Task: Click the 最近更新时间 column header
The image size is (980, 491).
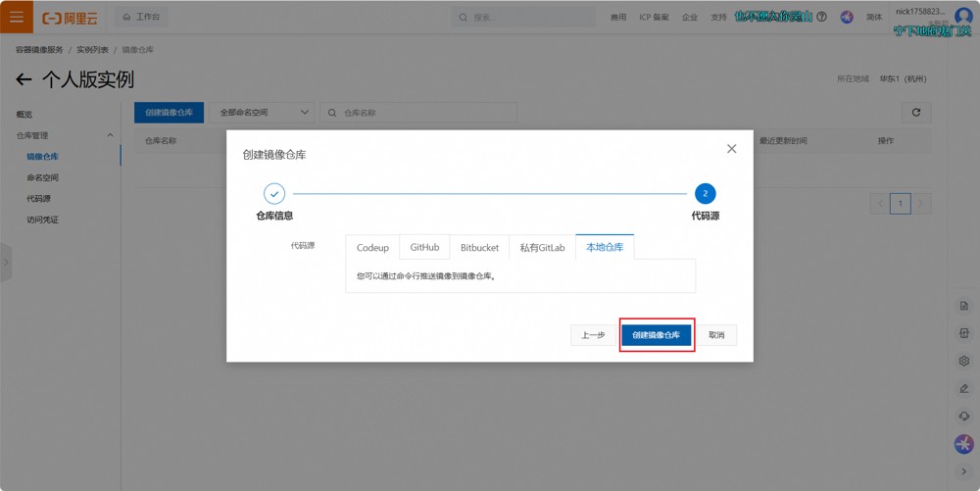Action: (783, 140)
